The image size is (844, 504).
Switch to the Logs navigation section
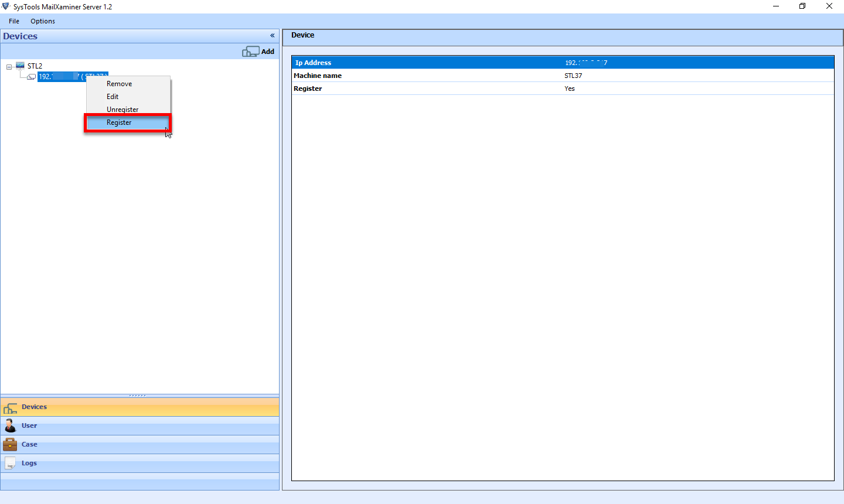(139, 464)
